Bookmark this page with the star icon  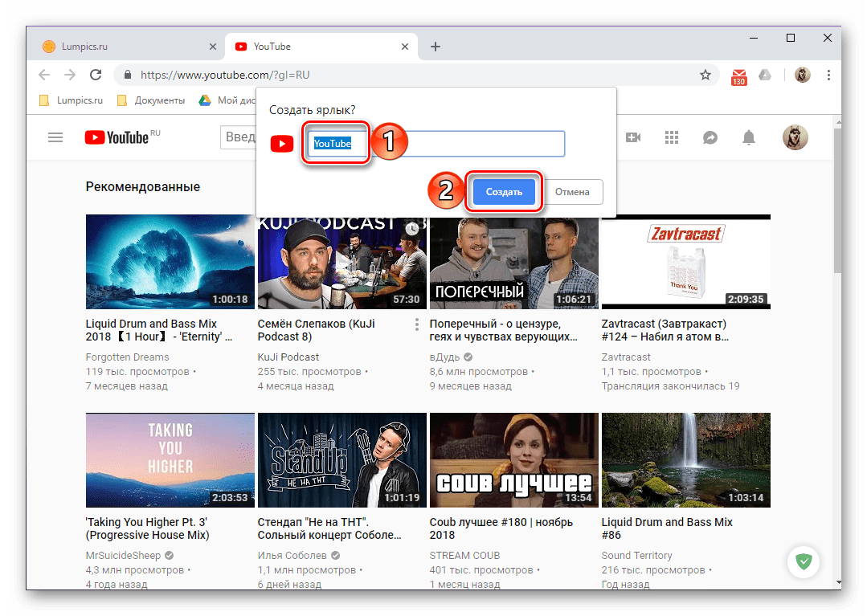(x=705, y=75)
